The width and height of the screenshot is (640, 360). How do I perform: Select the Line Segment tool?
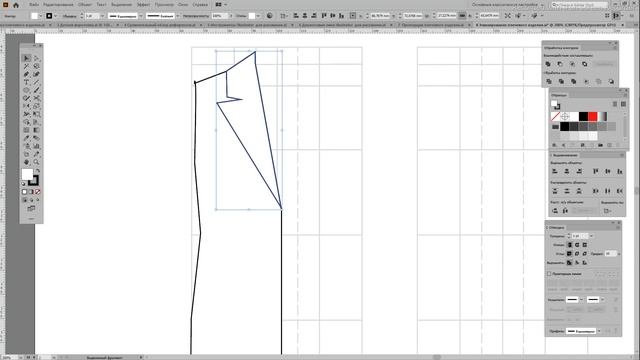36,82
